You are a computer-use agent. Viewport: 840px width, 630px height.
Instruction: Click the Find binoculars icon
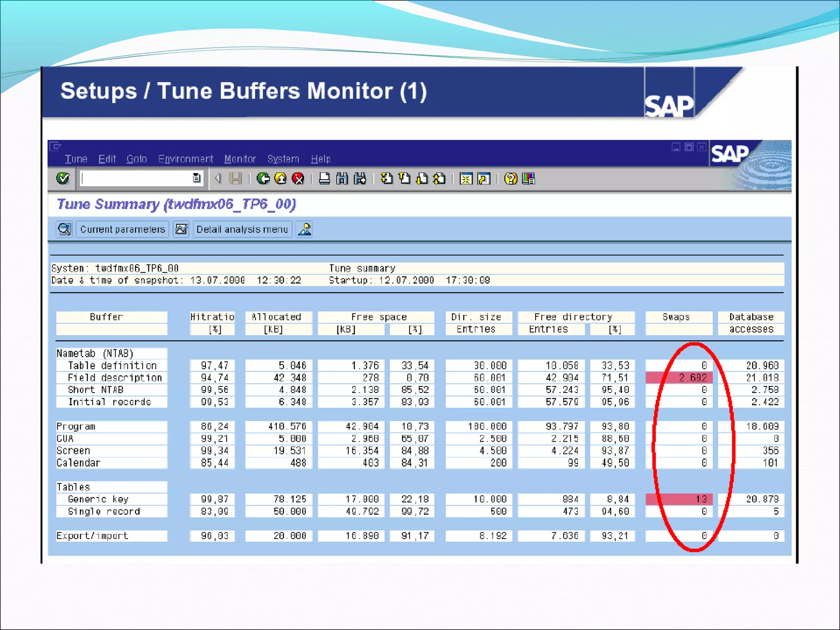[342, 178]
